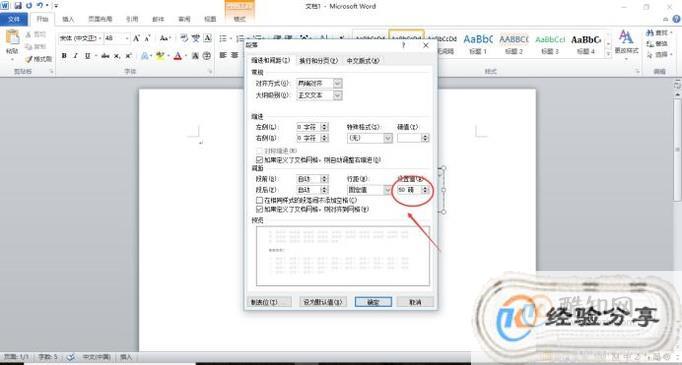This screenshot has height=365, width=682.
Task: Open the Customize Quick Access Toolbar dropdown
Action: [57, 6]
